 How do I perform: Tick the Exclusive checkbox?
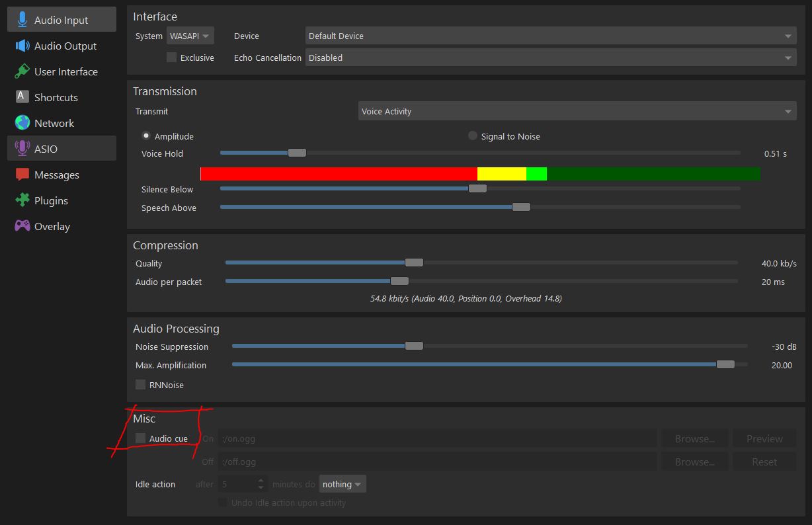coord(172,58)
